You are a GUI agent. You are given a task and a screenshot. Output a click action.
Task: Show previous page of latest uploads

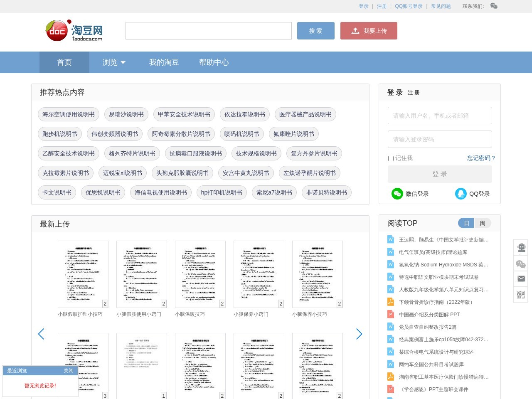tap(41, 334)
